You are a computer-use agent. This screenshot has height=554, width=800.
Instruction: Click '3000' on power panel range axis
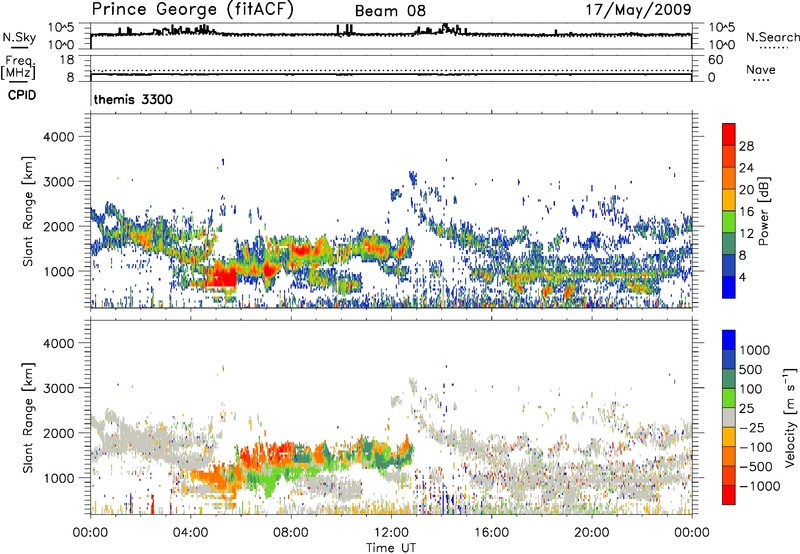[x=59, y=182]
